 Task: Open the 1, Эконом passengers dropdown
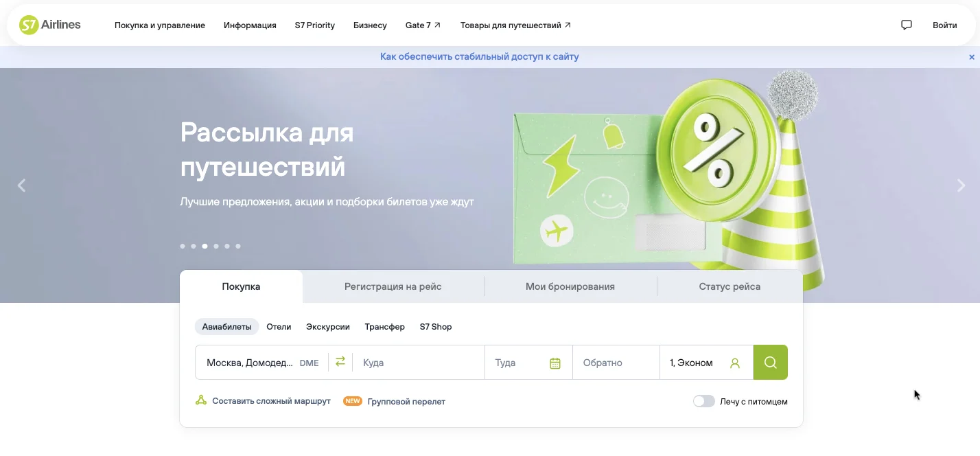(x=706, y=363)
